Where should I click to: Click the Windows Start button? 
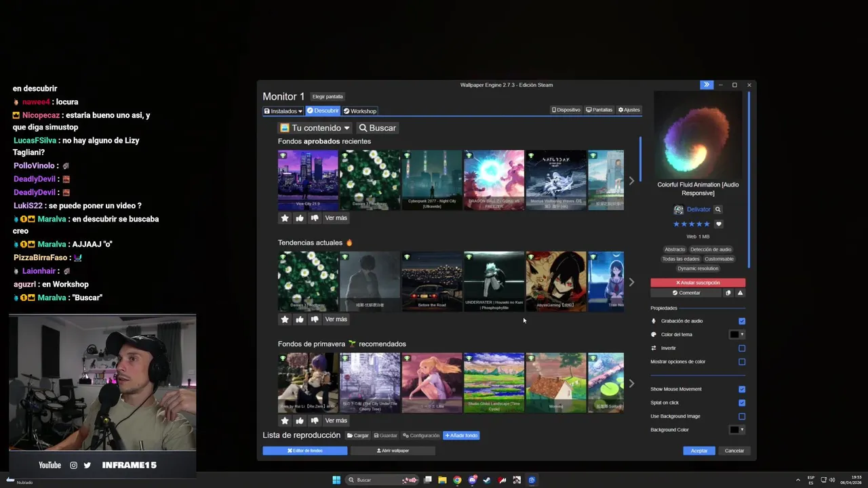tap(336, 480)
